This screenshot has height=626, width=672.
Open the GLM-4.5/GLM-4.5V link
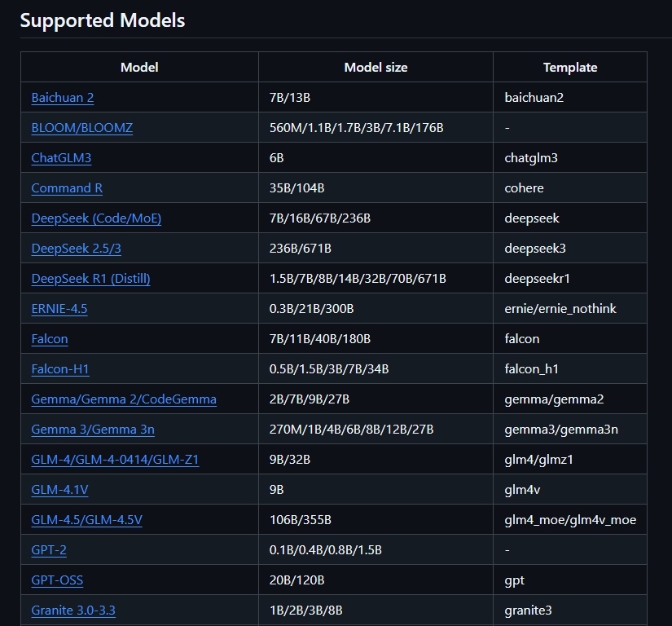87,520
